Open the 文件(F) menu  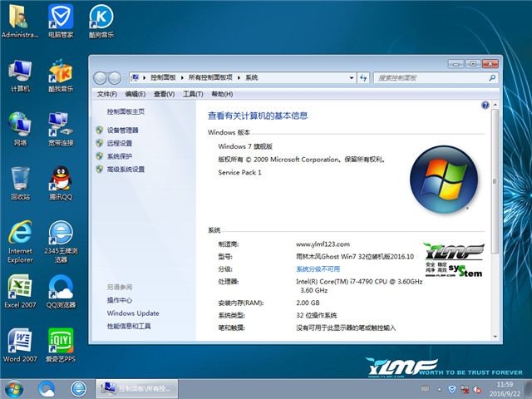pyautogui.click(x=106, y=95)
